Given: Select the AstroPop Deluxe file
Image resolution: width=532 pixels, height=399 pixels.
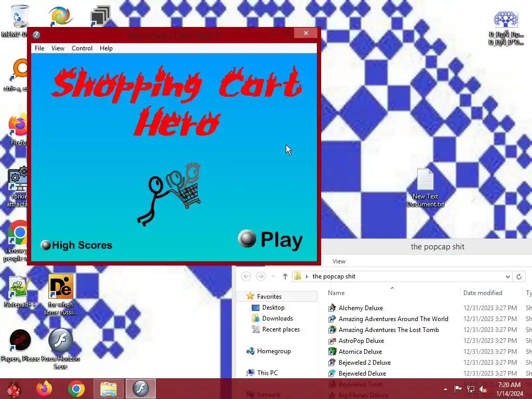Looking at the screenshot, I should (x=361, y=341).
